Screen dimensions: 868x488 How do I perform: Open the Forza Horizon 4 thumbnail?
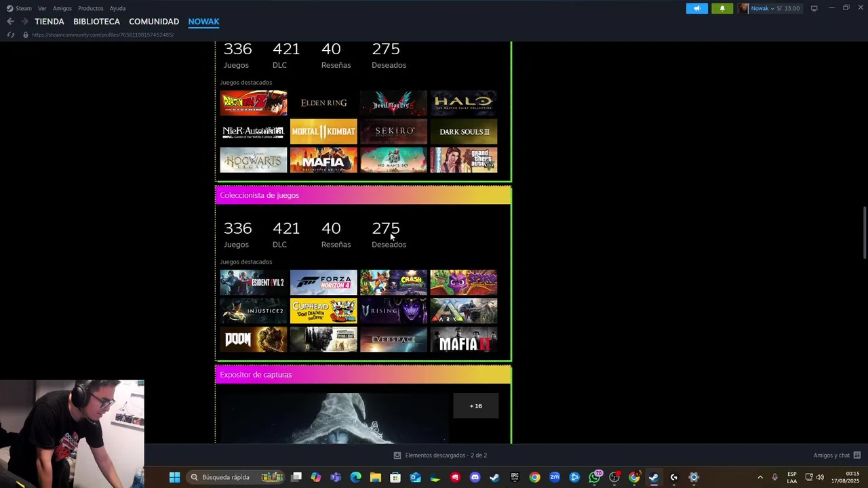click(323, 283)
